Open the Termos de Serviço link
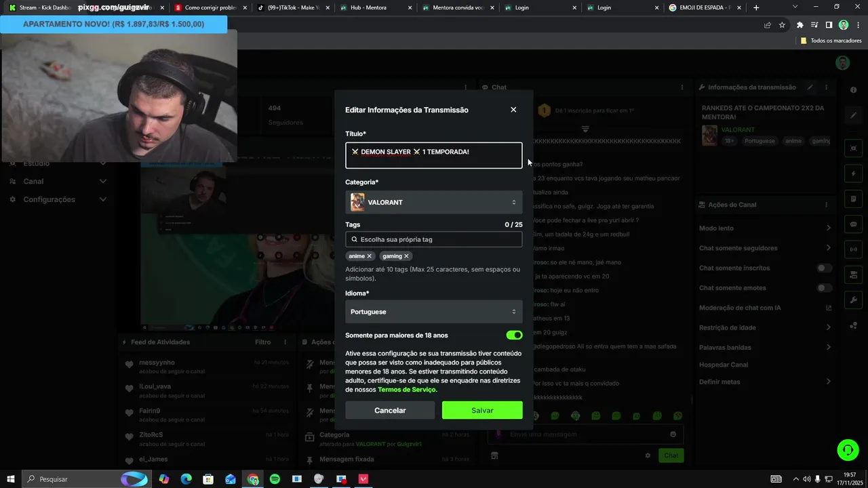The image size is (868, 488). pos(407,390)
